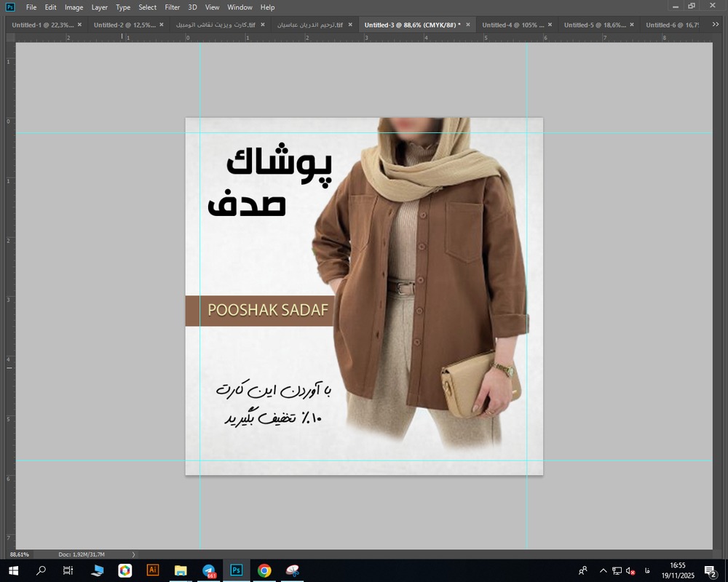
Task: Click the volume icon in the system tray
Action: pos(630,570)
